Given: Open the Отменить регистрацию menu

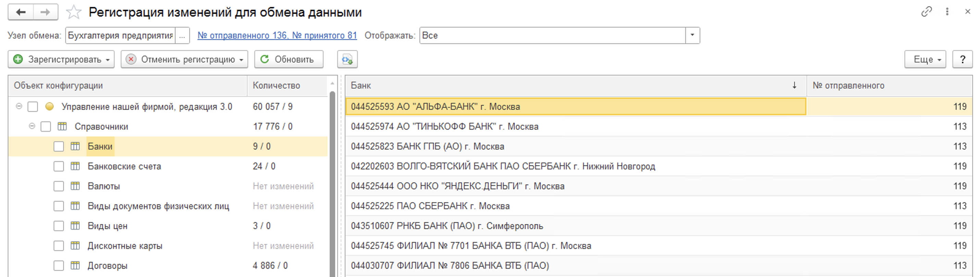Looking at the screenshot, I should tap(184, 59).
